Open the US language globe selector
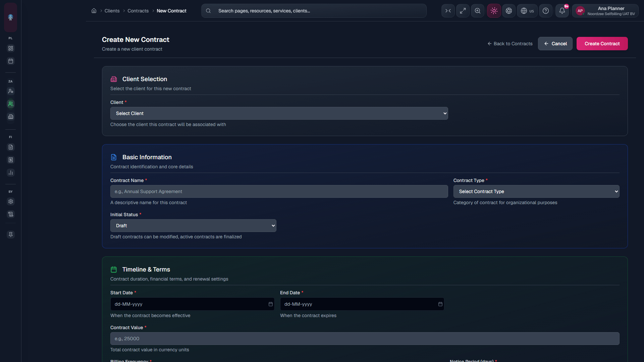The image size is (644, 362). [527, 11]
